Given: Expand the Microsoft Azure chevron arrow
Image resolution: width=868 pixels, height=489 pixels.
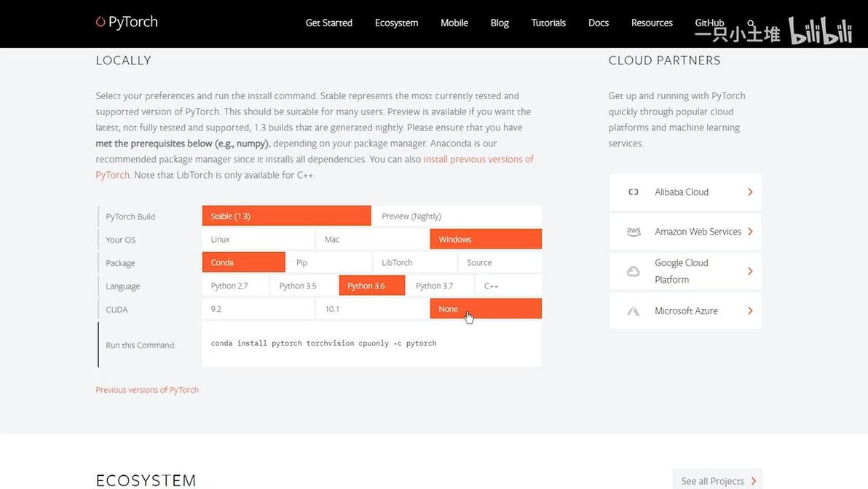Looking at the screenshot, I should coord(750,311).
